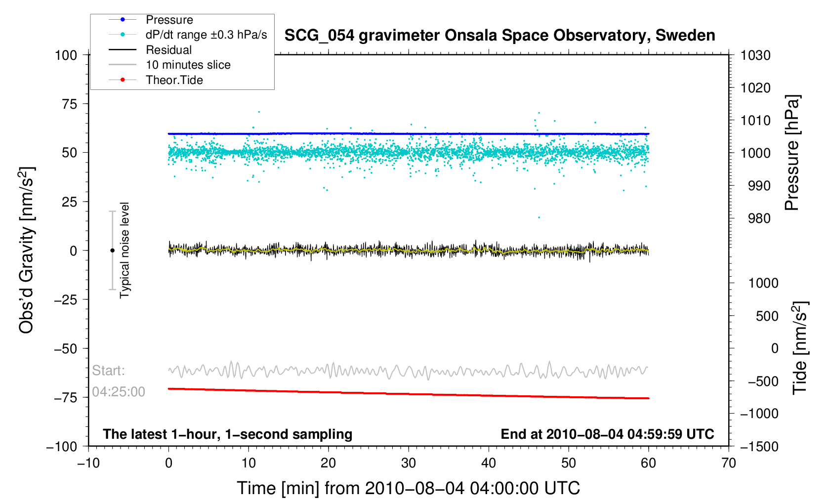Screen dimensions: 828x504
Task: Click the 1030 tick label on pressure axis
Action: 755,55
